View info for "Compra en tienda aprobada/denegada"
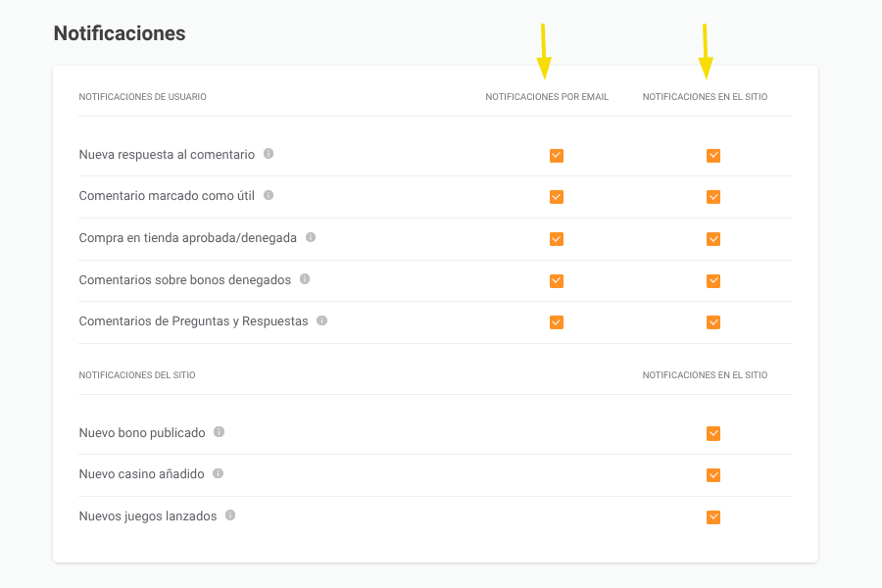The width and height of the screenshot is (882, 588). pos(311,237)
